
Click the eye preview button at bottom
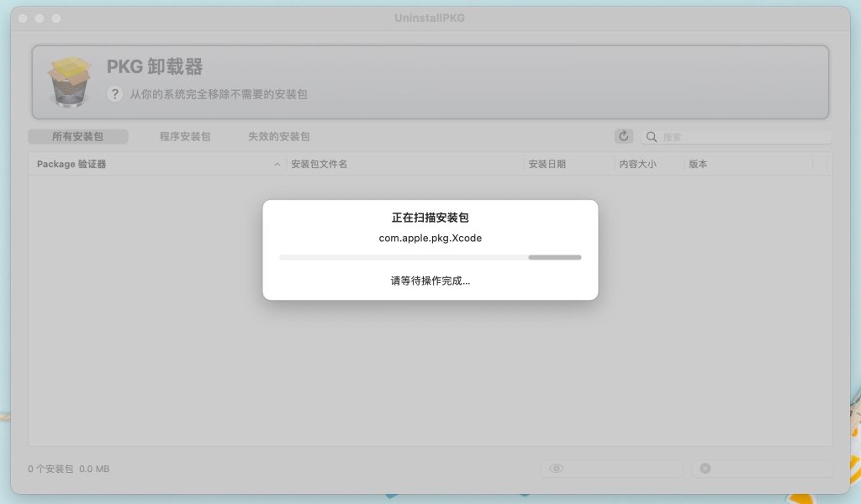[x=612, y=469]
